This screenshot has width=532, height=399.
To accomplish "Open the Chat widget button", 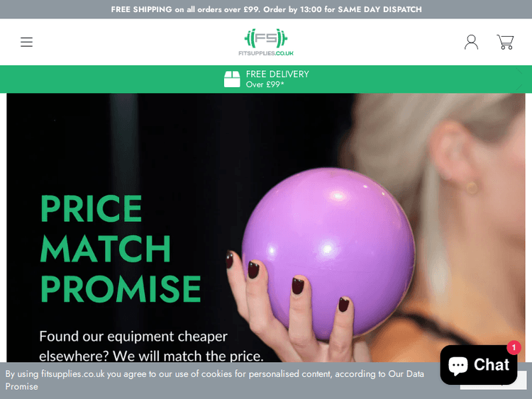I will pos(479,365).
